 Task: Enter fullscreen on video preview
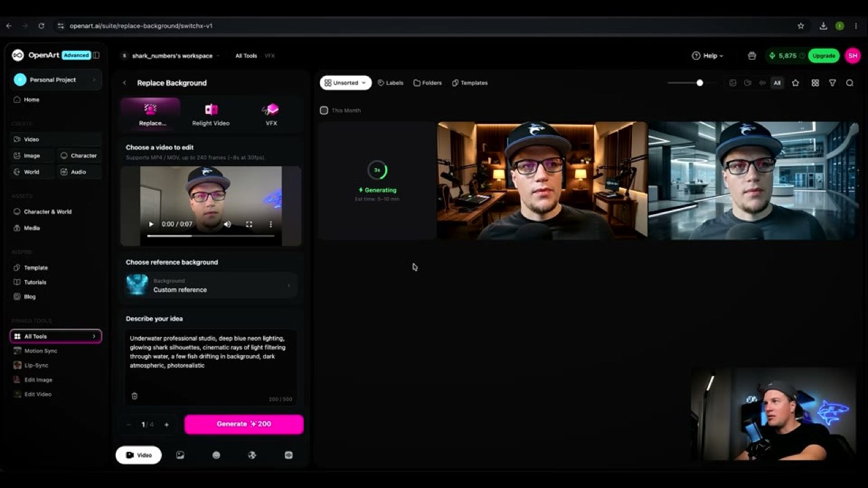(249, 224)
